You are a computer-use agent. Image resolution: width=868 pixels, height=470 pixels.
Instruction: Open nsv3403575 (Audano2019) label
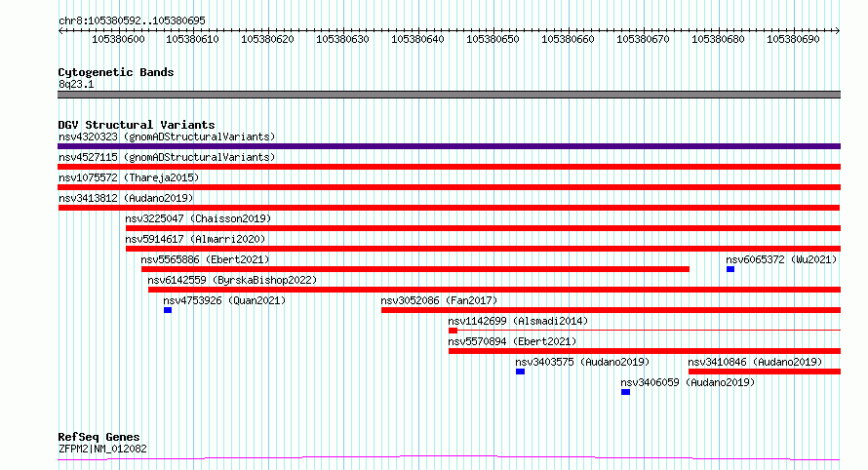[x=582, y=362]
